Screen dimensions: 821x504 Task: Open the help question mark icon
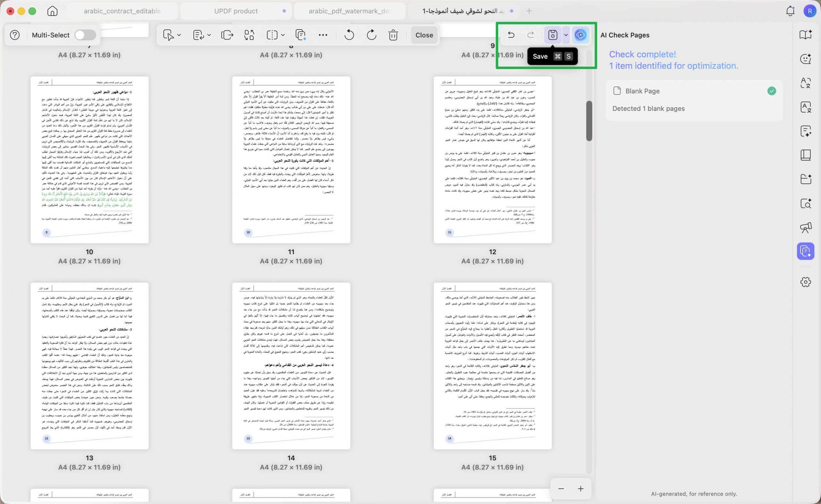[15, 35]
